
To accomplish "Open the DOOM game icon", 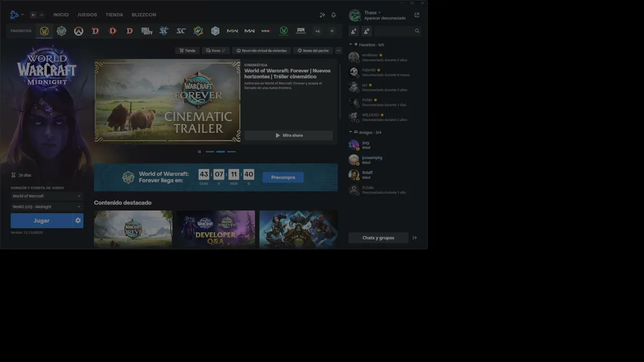I will tap(301, 31).
